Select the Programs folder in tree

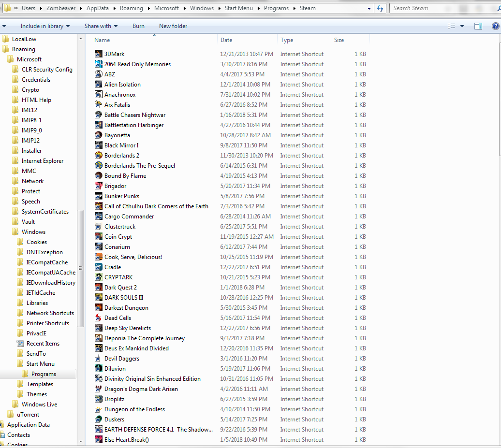pyautogui.click(x=44, y=374)
